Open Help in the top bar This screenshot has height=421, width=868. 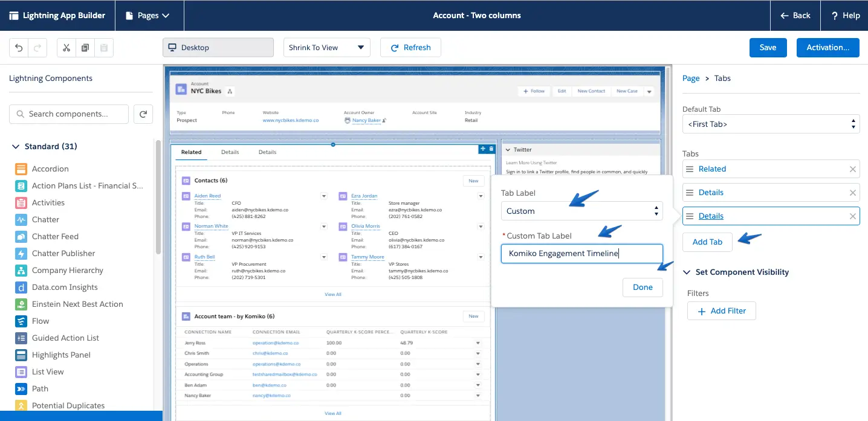844,16
